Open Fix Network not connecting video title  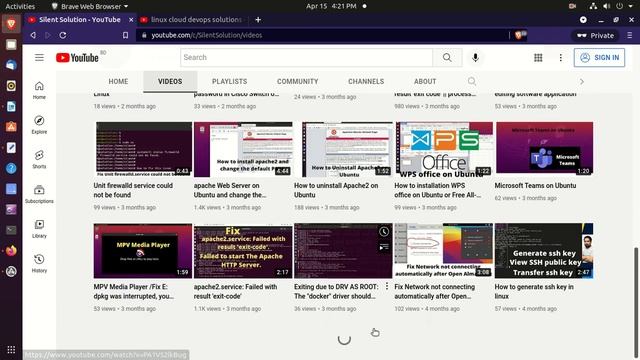[x=434, y=291]
